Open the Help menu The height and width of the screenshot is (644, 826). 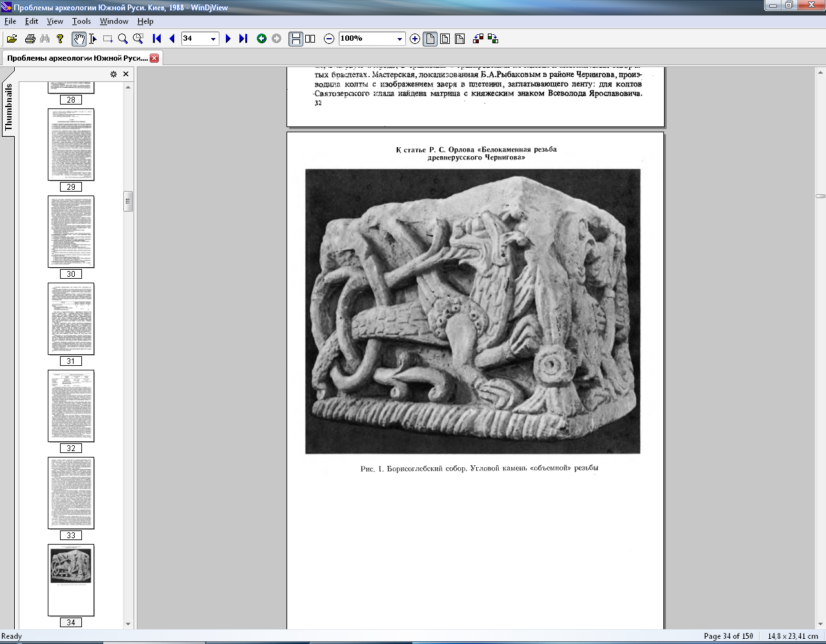(145, 21)
